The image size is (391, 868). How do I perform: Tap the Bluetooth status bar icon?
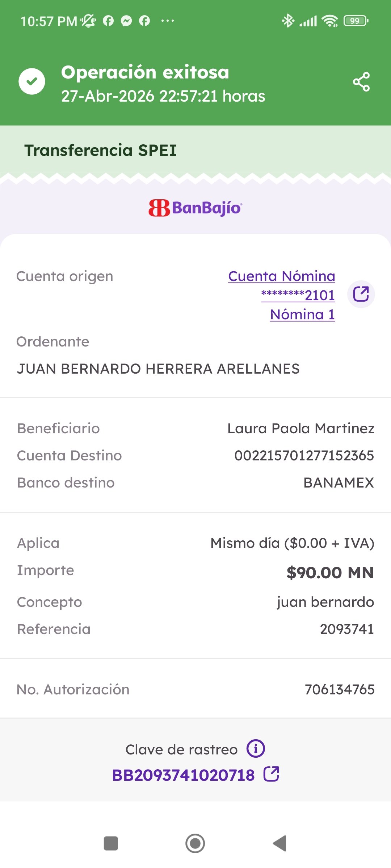288,21
